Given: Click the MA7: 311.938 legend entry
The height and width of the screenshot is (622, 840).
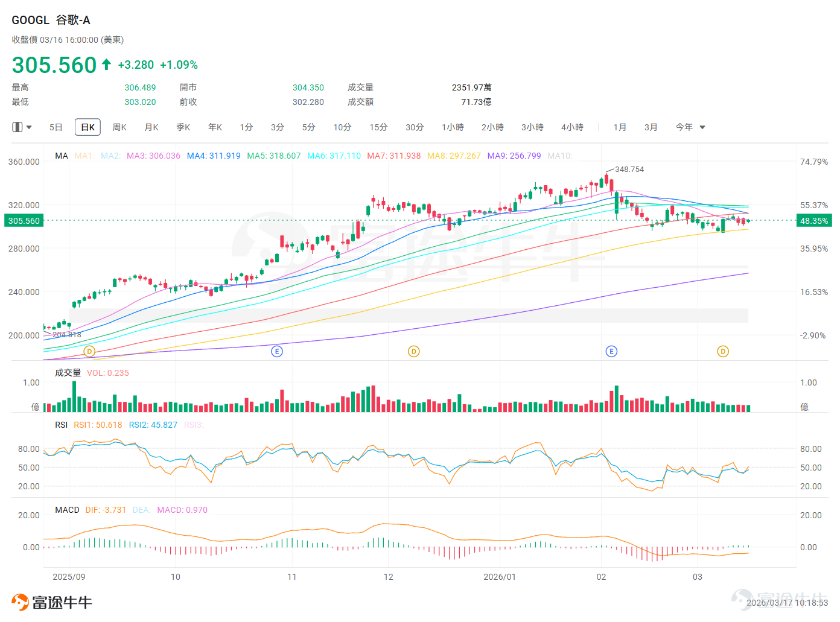Looking at the screenshot, I should pos(394,156).
